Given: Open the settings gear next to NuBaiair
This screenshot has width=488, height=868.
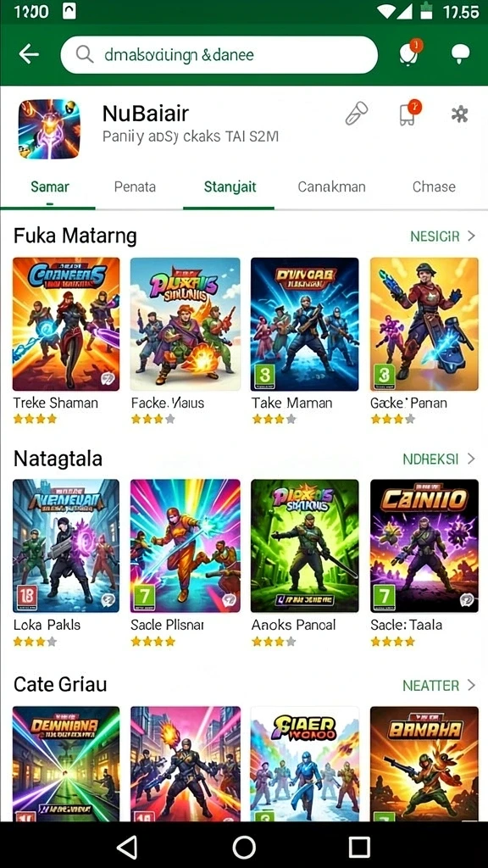Looking at the screenshot, I should click(x=459, y=114).
